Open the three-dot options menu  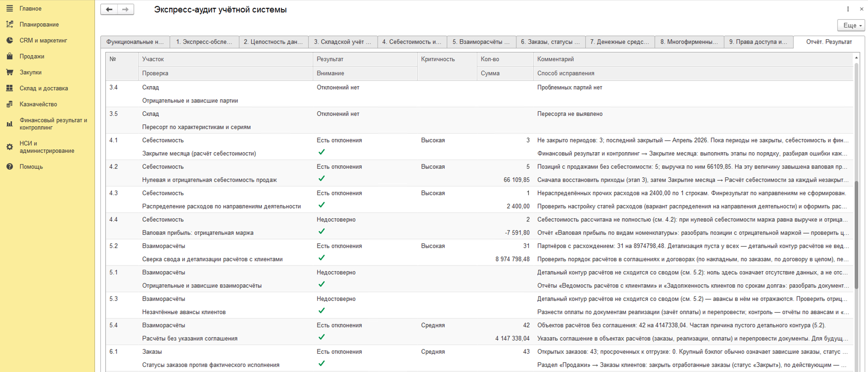coord(848,9)
